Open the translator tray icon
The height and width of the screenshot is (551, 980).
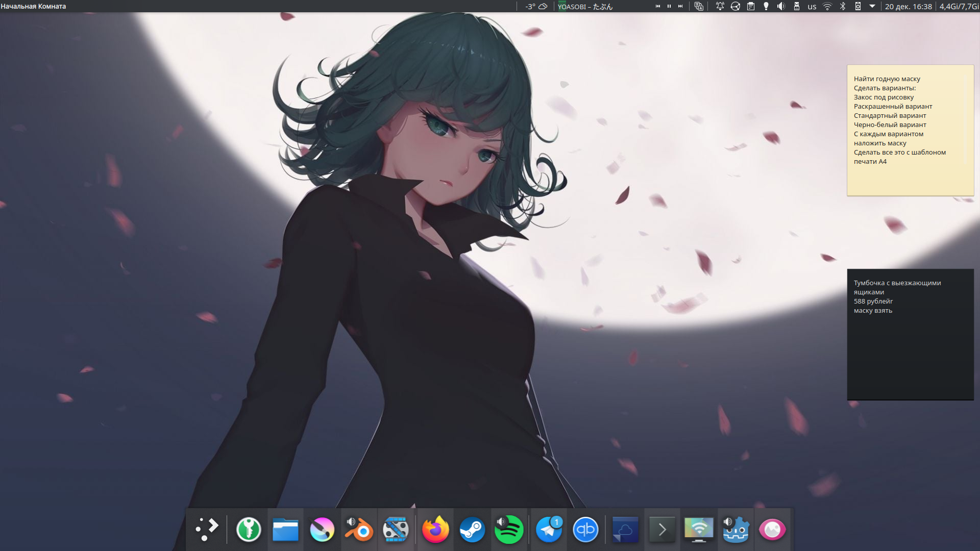(x=699, y=6)
